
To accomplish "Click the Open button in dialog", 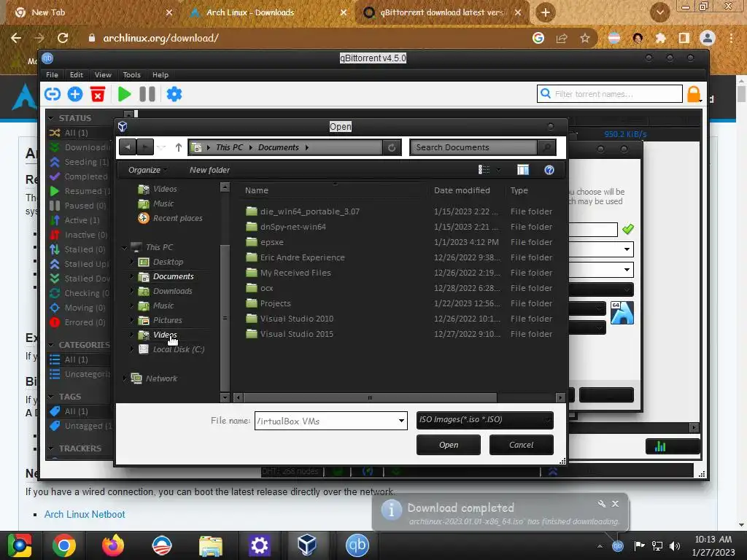I will (449, 445).
